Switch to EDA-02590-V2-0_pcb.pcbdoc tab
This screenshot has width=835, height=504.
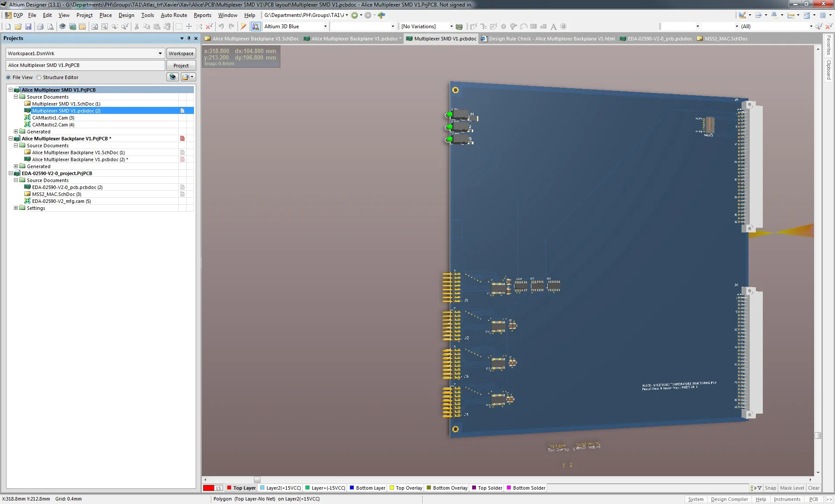[x=656, y=39]
